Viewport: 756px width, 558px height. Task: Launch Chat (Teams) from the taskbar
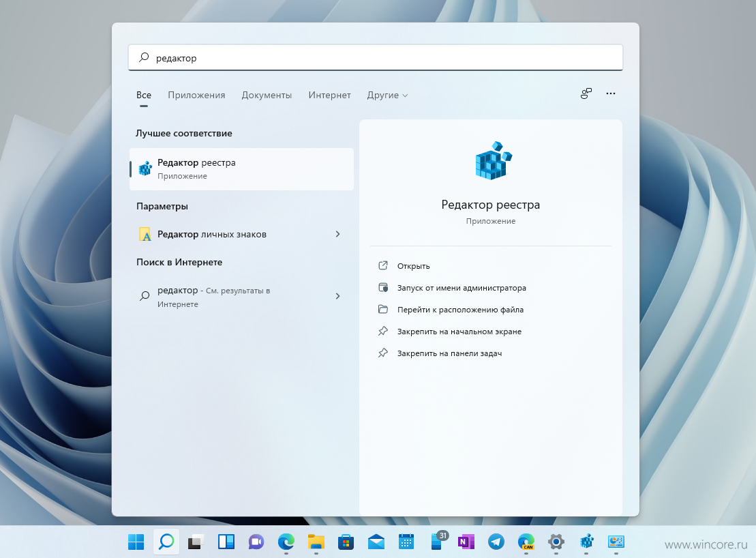point(256,542)
